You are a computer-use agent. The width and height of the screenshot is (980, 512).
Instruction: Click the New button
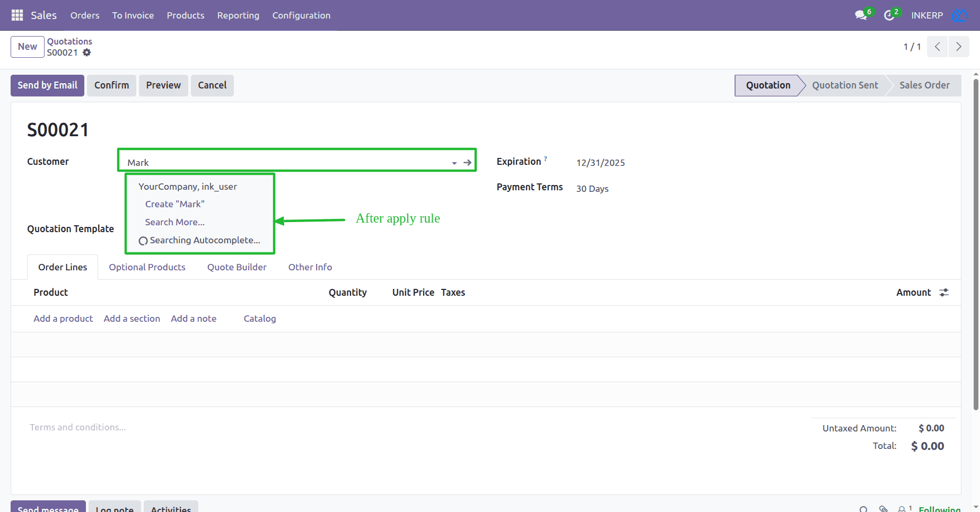28,47
